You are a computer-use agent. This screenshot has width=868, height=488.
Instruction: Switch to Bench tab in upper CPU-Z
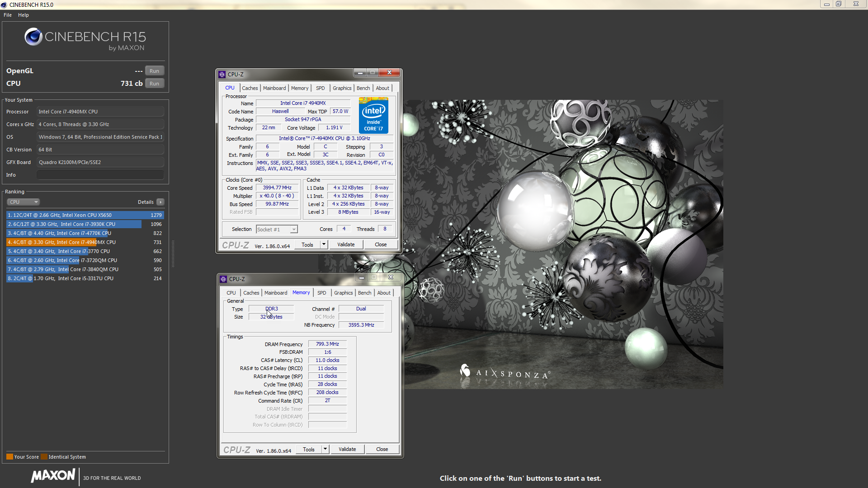pyautogui.click(x=363, y=88)
